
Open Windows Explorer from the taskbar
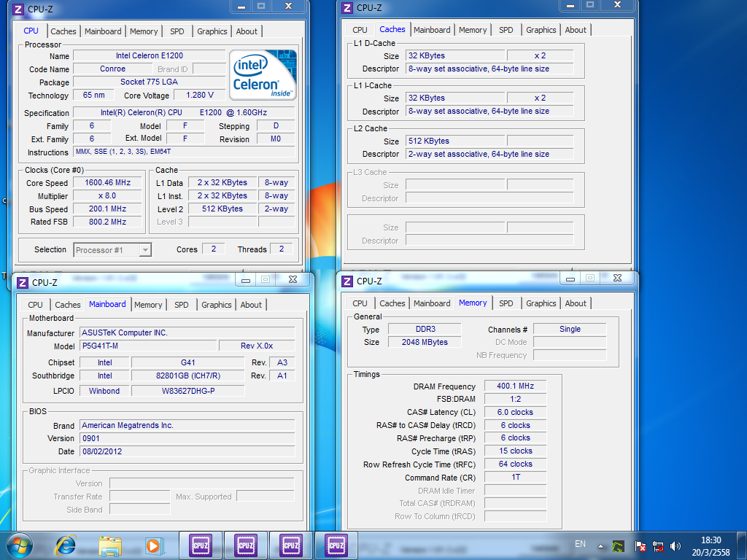[x=110, y=545]
